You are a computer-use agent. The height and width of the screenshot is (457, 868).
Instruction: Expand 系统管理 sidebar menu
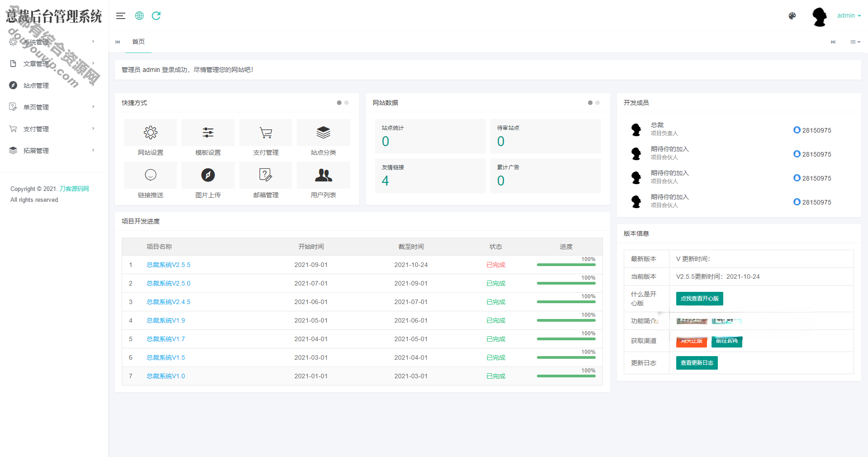tap(54, 42)
